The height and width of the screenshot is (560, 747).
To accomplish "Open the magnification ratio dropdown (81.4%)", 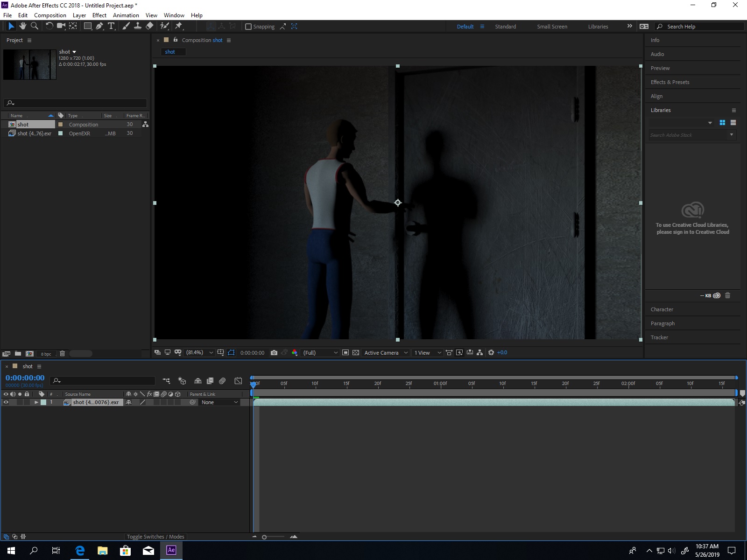I will pyautogui.click(x=199, y=353).
